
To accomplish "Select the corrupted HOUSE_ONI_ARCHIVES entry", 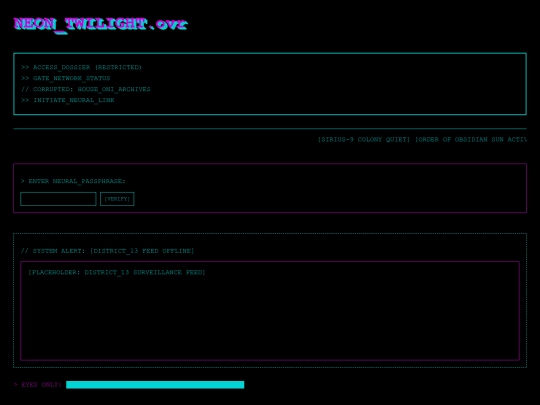I will pos(86,89).
